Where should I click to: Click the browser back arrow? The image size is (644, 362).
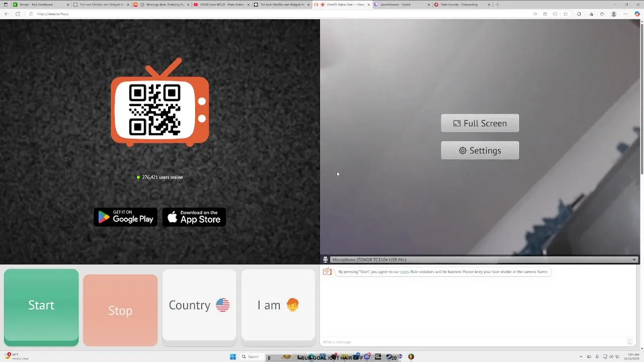pos(7,14)
